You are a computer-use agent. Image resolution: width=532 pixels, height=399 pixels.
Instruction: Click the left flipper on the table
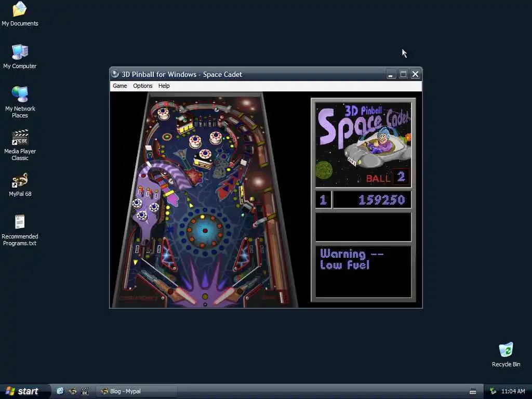[x=185, y=297]
